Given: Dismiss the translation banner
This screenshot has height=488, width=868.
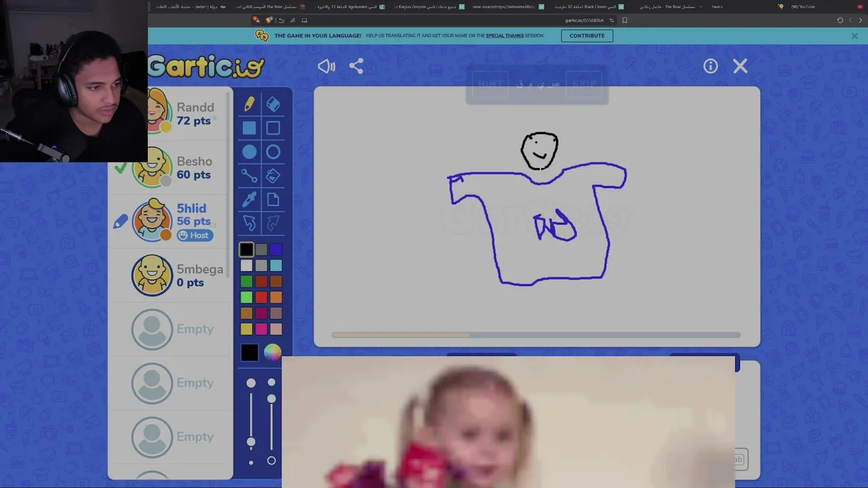Looking at the screenshot, I should (854, 36).
